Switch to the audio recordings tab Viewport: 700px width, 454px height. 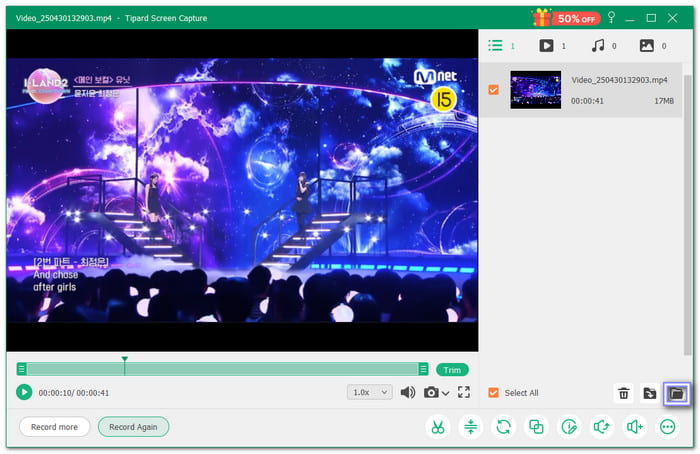(598, 46)
